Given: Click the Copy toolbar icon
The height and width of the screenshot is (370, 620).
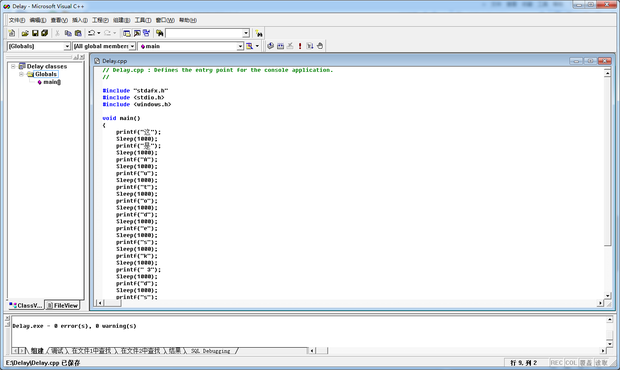Looking at the screenshot, I should (68, 33).
